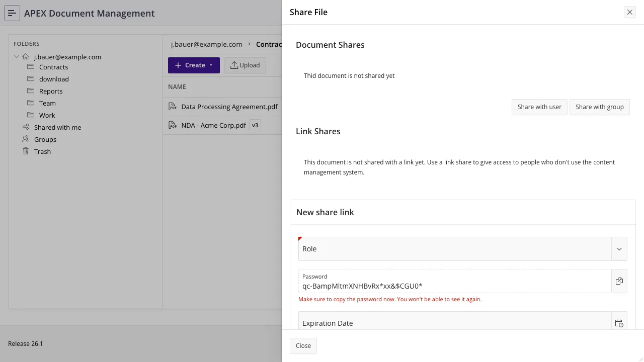Click j.bauer@example.com breadcrumb link
644x362 pixels.
pyautogui.click(x=206, y=44)
